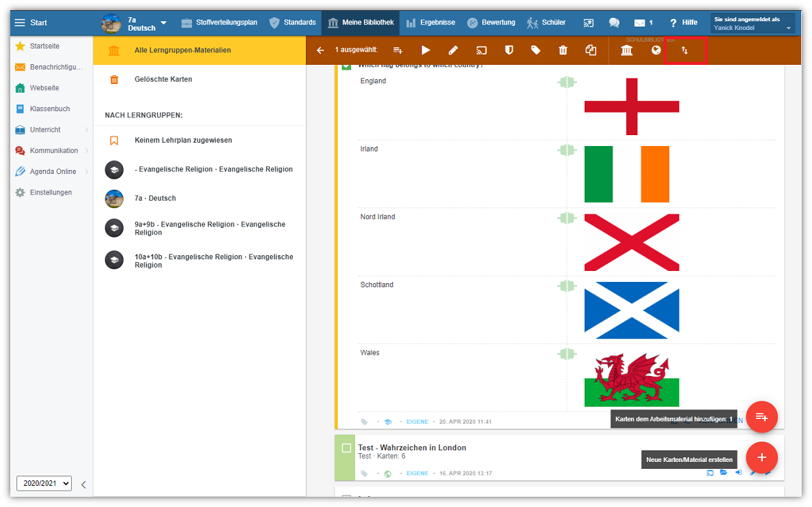Screen dimensions: 812x507
Task: Click the folder icon on the Wahrzeichen in London card
Action: 724,473
